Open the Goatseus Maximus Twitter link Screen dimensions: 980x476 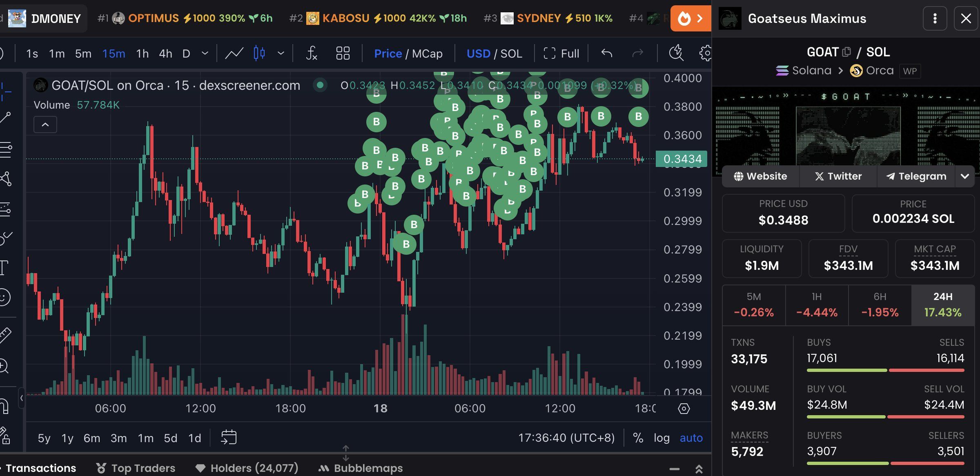[837, 176]
